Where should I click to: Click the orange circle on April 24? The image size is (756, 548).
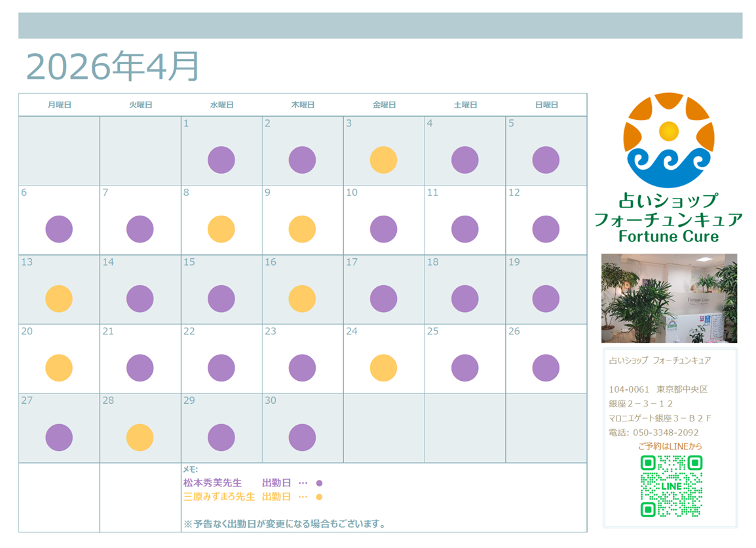coord(383,368)
